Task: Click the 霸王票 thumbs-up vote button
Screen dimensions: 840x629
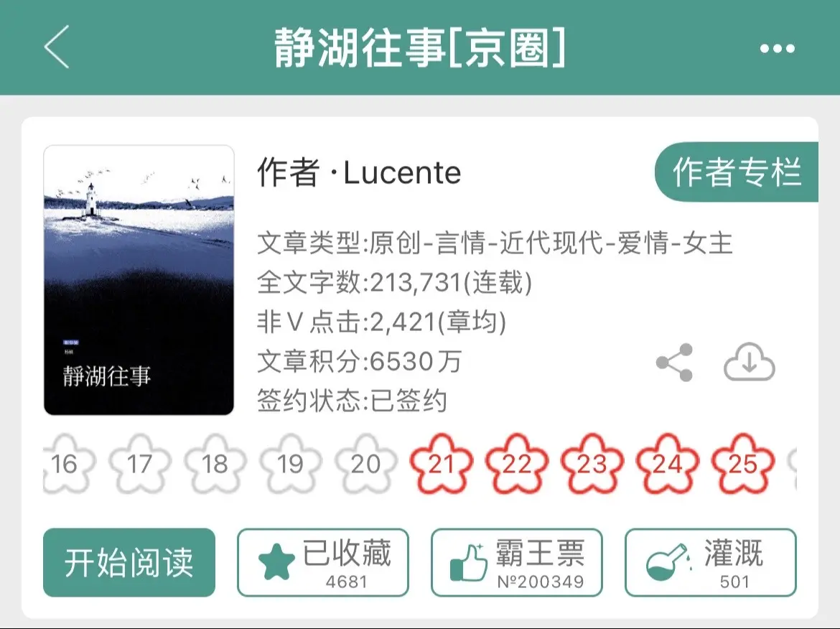Action: point(517,562)
